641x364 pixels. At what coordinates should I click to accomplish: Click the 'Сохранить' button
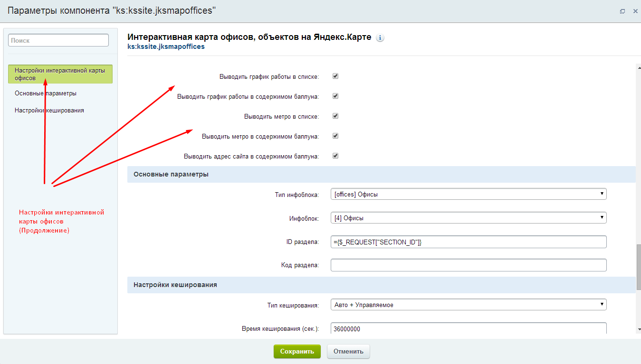(x=297, y=352)
